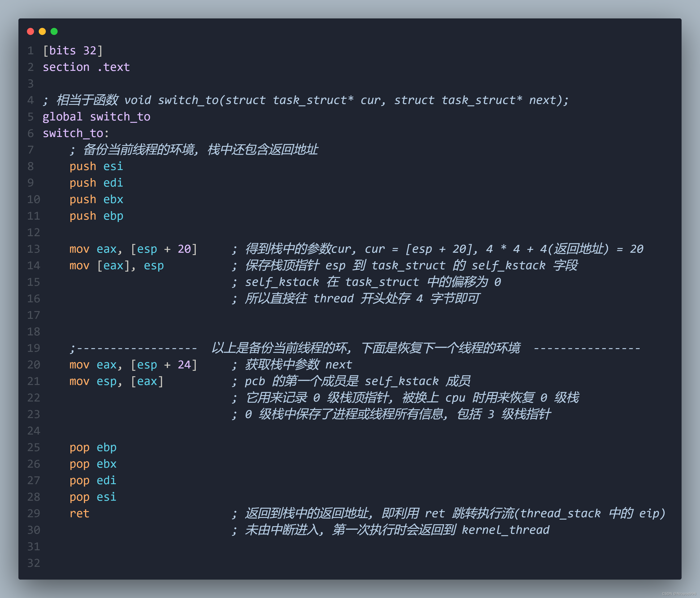Click 'global switch_to' on line 5
This screenshot has width=700, height=598.
click(x=97, y=117)
